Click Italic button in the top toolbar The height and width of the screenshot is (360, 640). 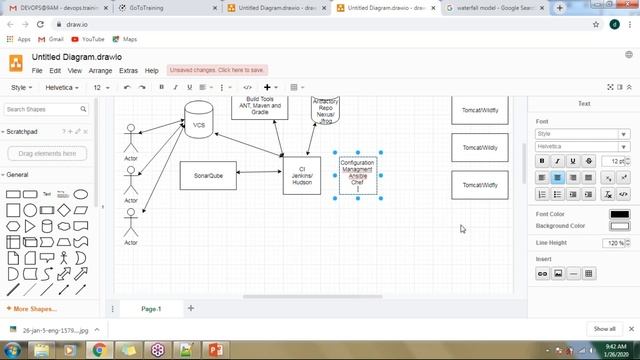[176, 87]
